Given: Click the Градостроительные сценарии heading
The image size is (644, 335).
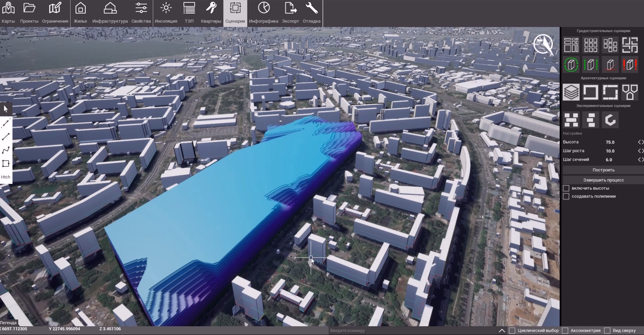Looking at the screenshot, I should (603, 31).
